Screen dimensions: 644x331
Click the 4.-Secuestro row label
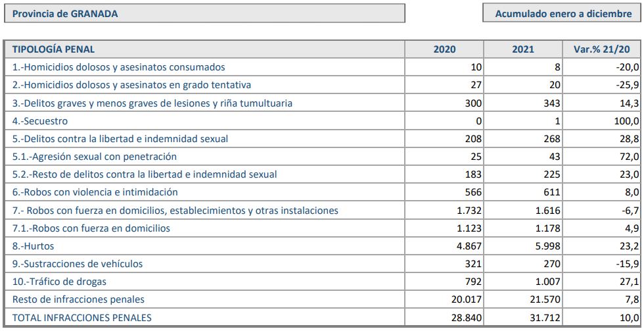tap(40, 121)
